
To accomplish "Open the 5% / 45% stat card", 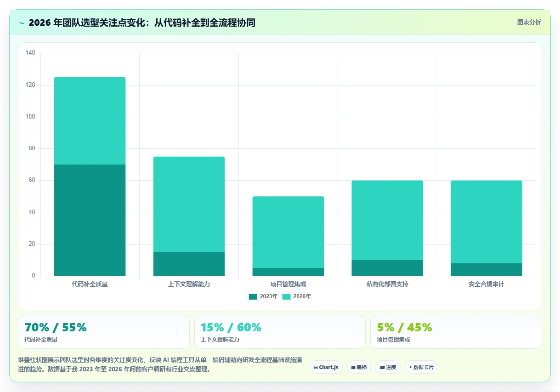I will 456,332.
